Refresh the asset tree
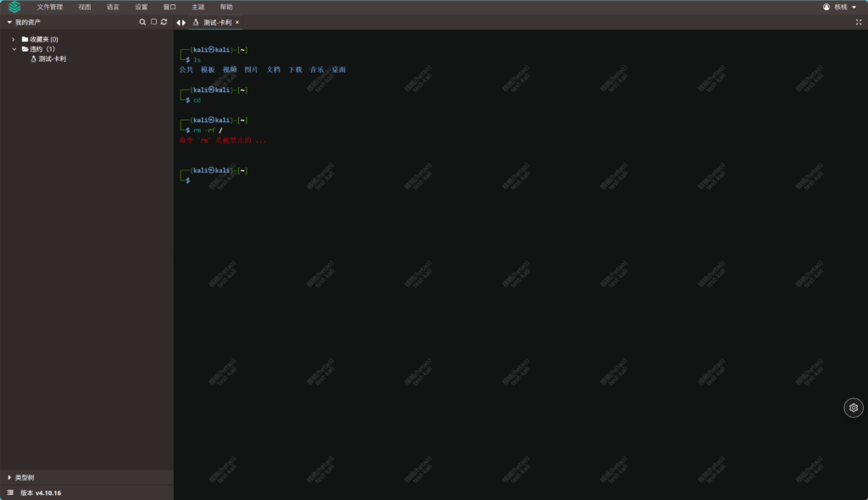 pos(164,22)
